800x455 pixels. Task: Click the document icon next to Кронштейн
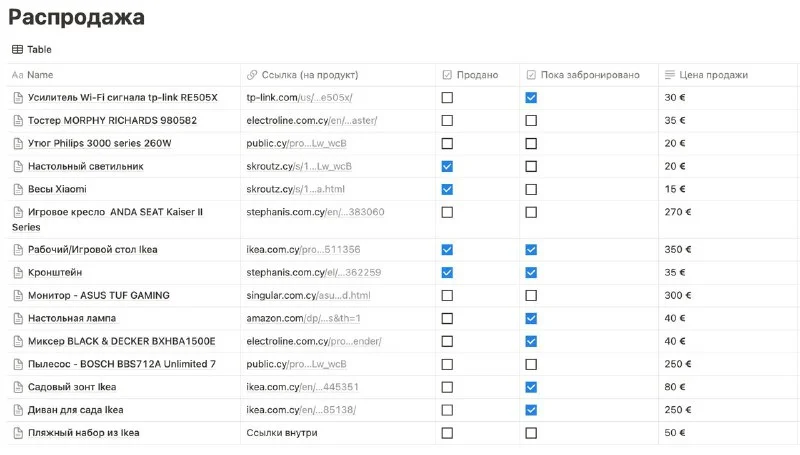click(17, 272)
